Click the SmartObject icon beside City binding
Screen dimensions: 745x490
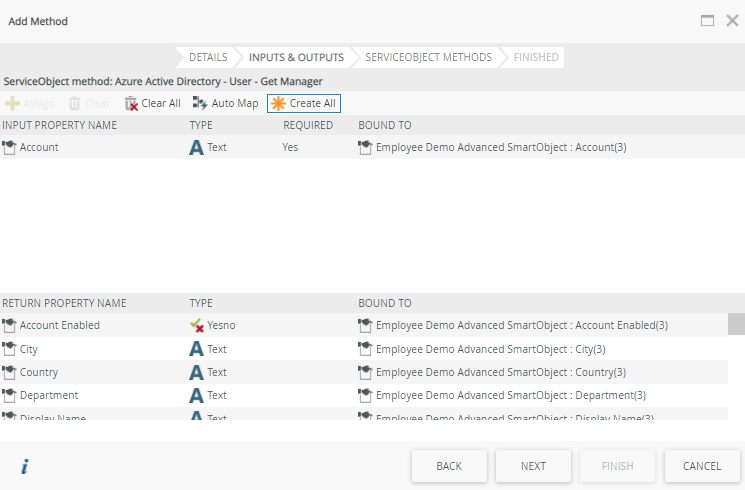(x=365, y=349)
